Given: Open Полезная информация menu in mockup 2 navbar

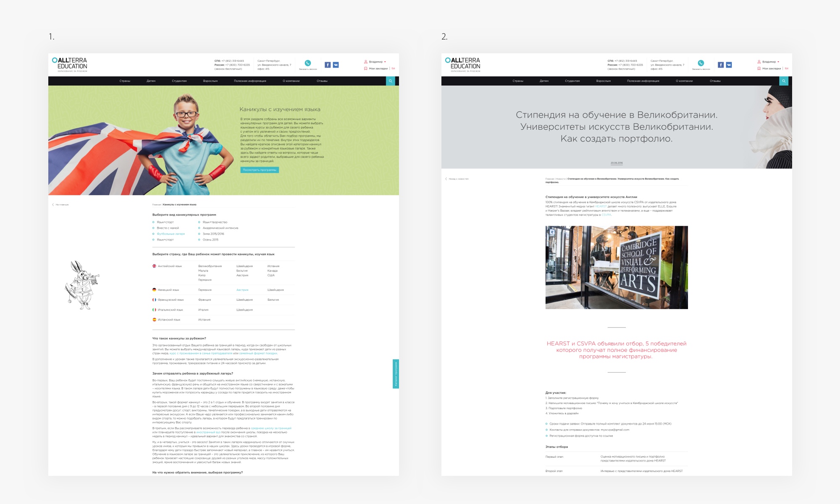Looking at the screenshot, I should [x=643, y=81].
